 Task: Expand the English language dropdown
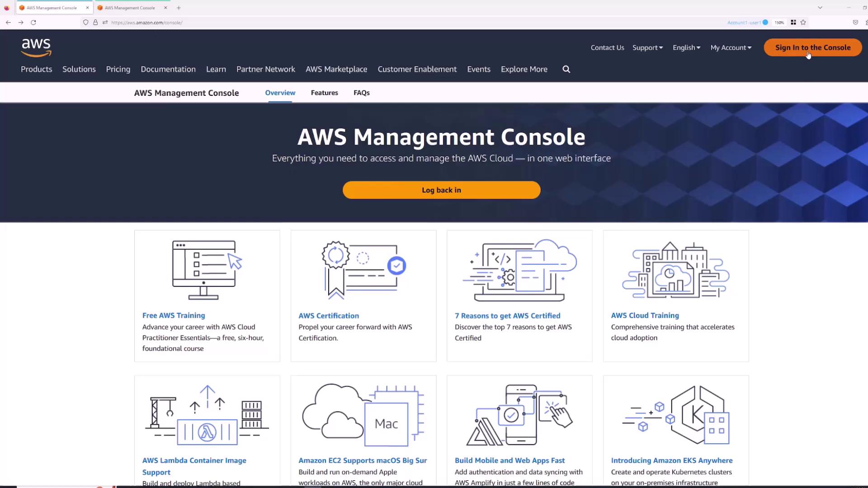pos(686,47)
